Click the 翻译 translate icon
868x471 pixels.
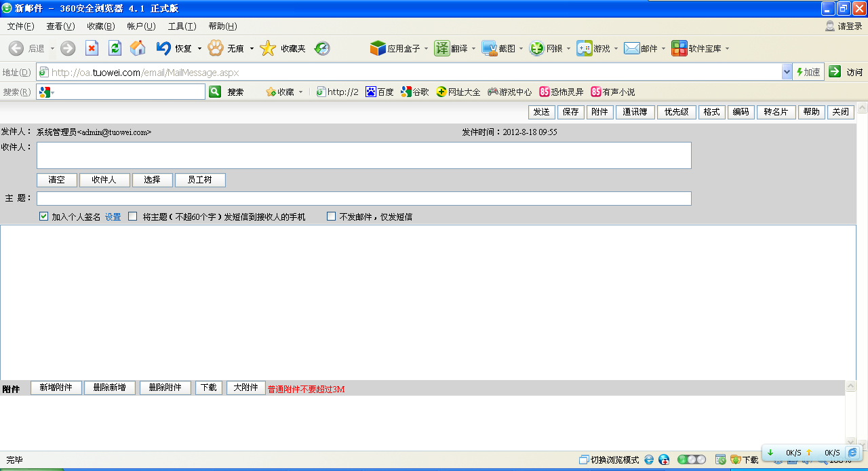click(442, 48)
